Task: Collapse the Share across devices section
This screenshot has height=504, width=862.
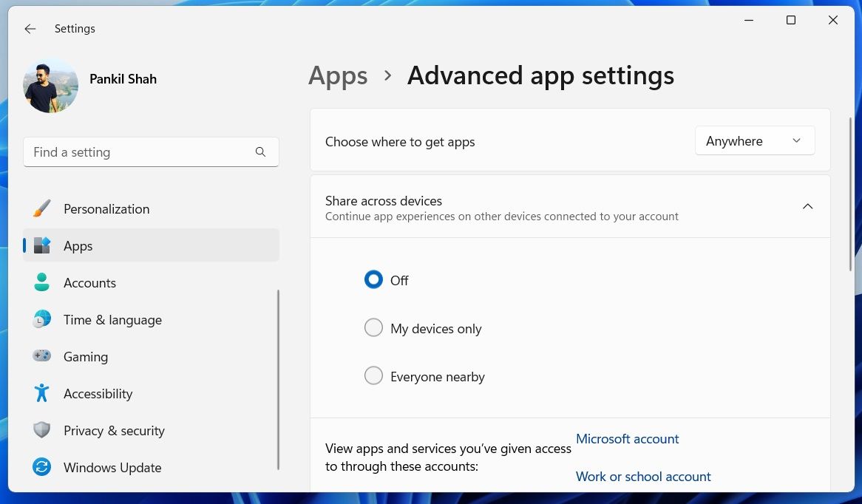Action: [x=807, y=207]
